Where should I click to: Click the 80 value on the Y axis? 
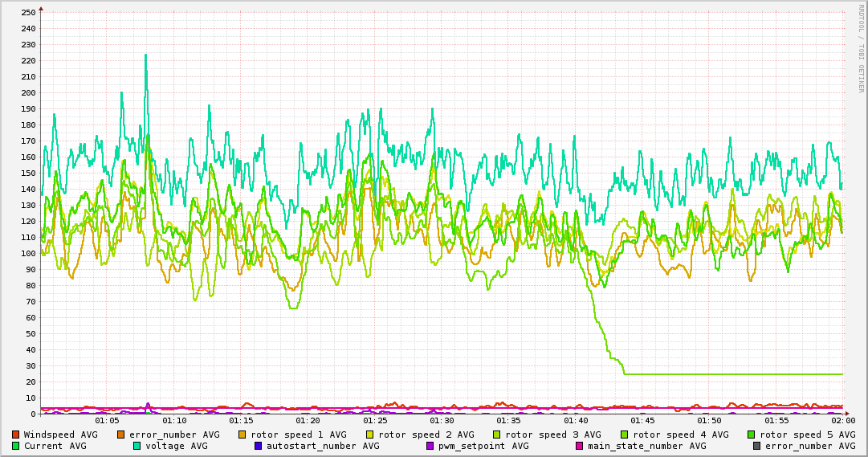pyautogui.click(x=31, y=286)
